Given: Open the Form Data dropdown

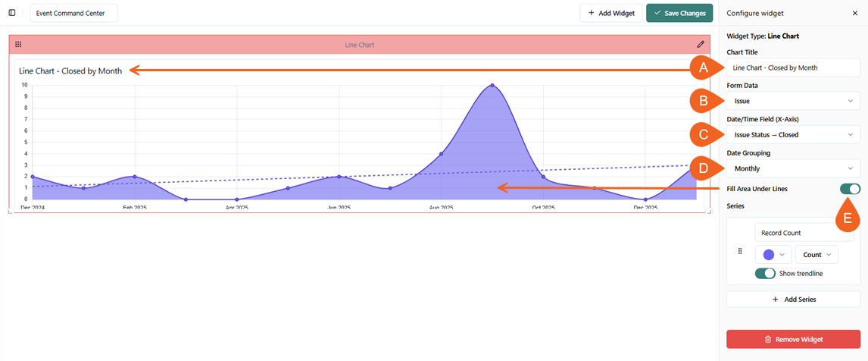Looking at the screenshot, I should [793, 101].
